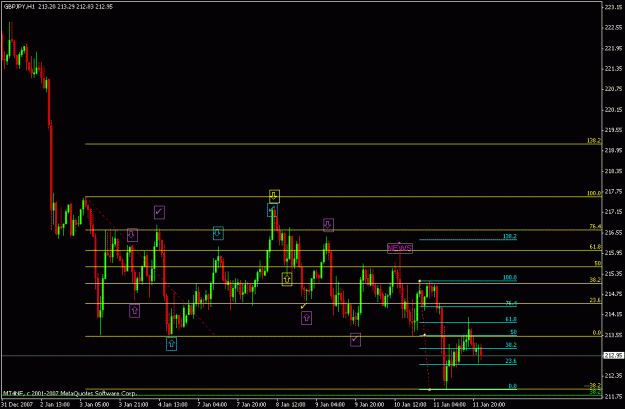The width and height of the screenshot is (625, 409).
Task: Click the 4 Jan 13:00 time axis label
Action: (x=173, y=404)
